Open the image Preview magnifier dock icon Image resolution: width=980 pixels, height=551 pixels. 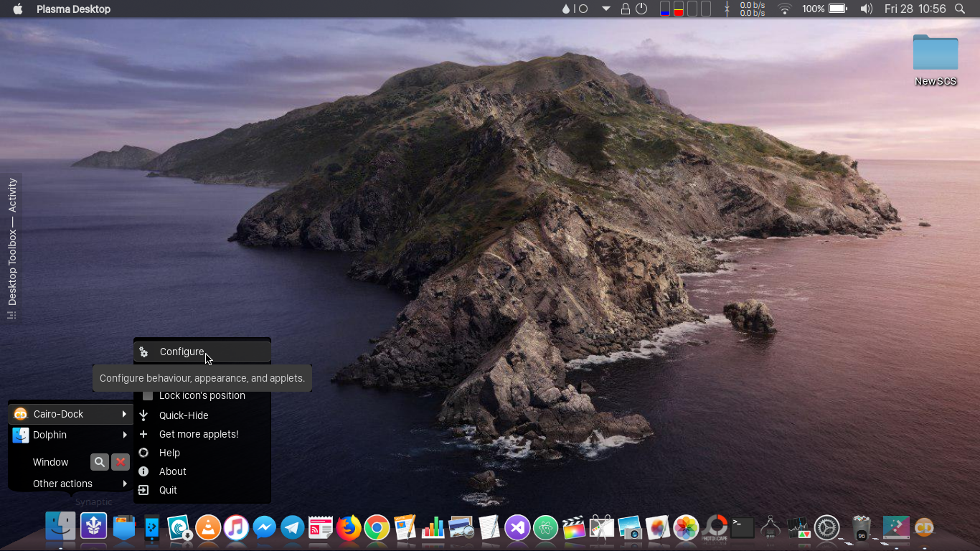[461, 528]
